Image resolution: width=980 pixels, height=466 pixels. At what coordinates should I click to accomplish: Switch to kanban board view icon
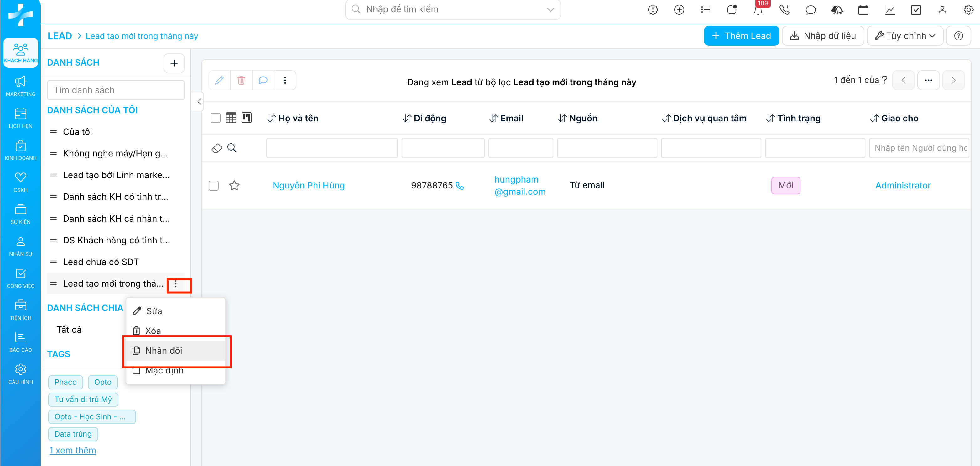tap(247, 118)
